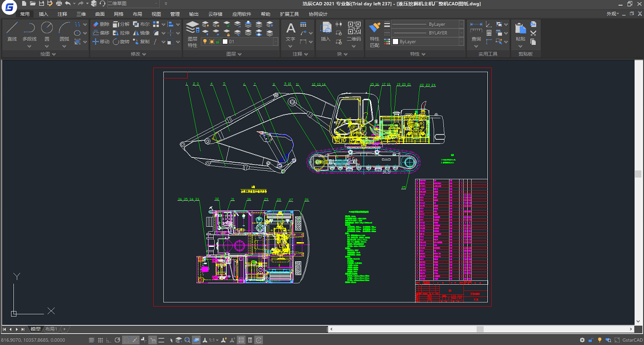Open the 插入 ribbon tab

click(44, 14)
